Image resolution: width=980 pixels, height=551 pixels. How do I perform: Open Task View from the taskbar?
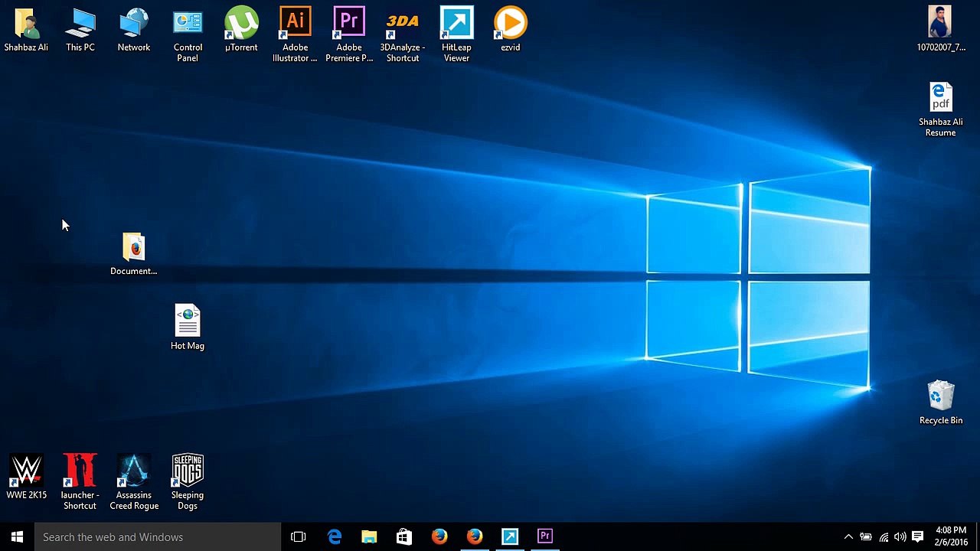pyautogui.click(x=299, y=536)
